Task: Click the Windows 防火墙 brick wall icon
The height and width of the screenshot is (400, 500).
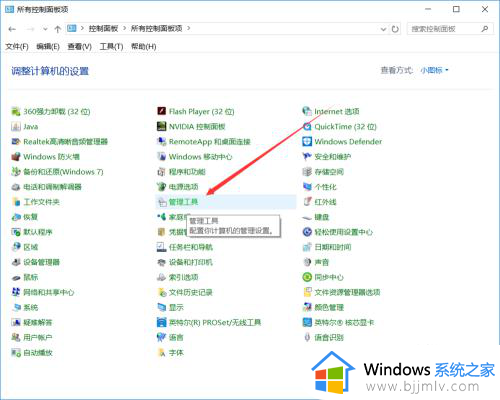Action: click(x=16, y=157)
